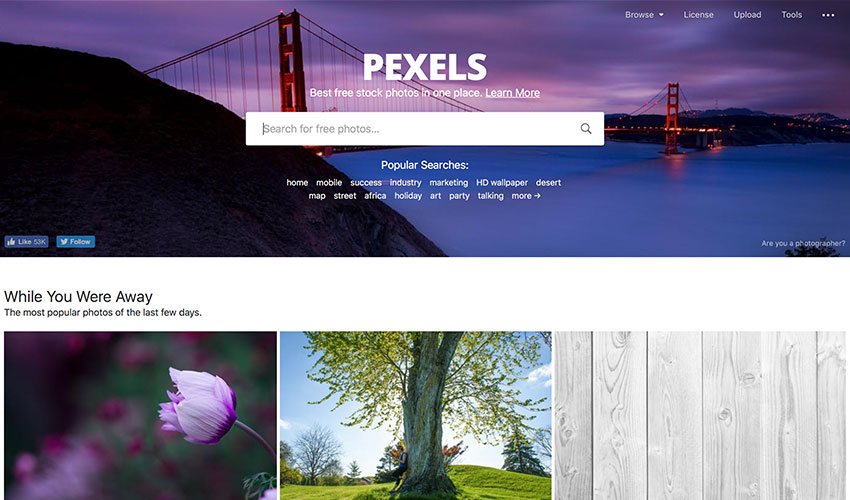Click the magnifying glass search icon

point(585,129)
